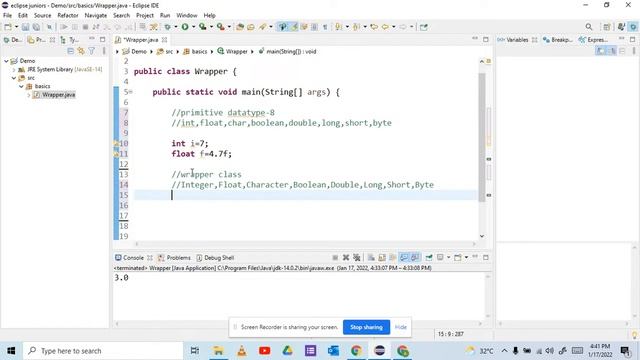Collapse the src folder node
Screen dimensions: 640x360
click(14, 78)
